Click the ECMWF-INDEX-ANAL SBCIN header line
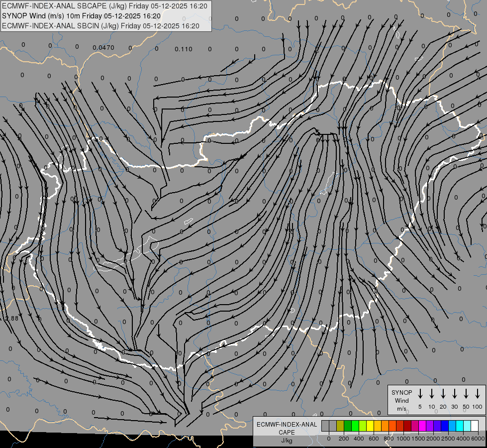Viewport: 487px width, 448px height. 100,26
